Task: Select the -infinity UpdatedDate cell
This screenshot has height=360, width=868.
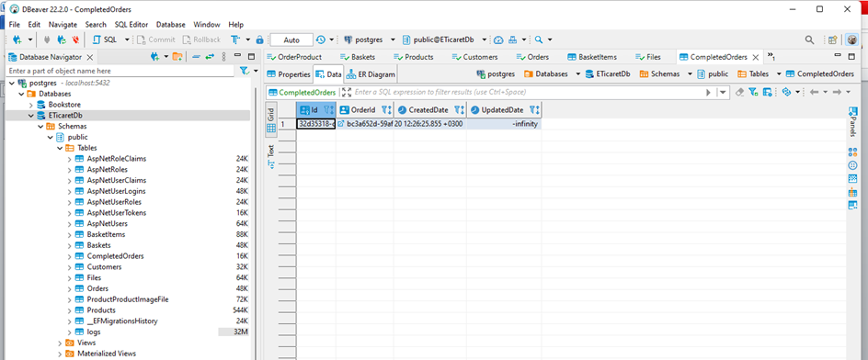Action: pyautogui.click(x=503, y=124)
